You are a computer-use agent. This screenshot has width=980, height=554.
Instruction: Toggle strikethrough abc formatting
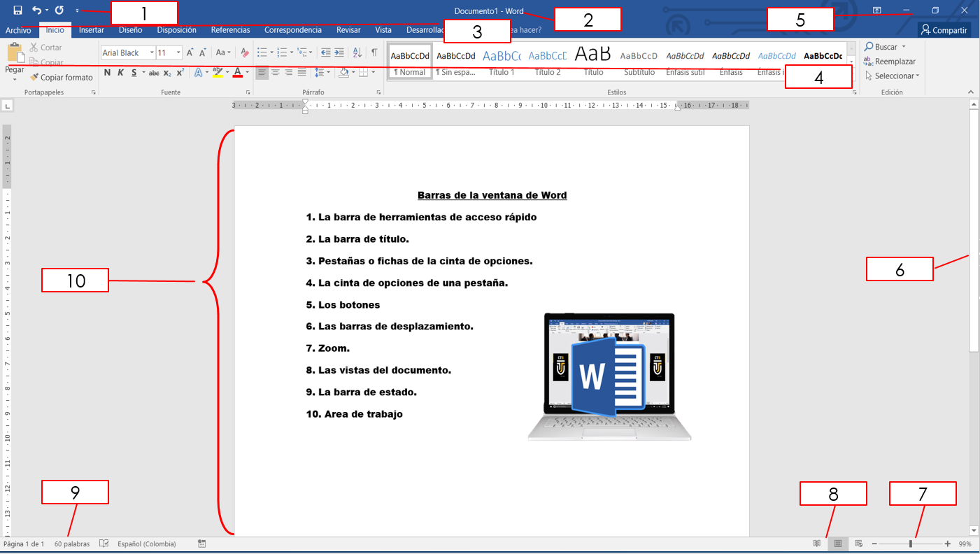[154, 73]
